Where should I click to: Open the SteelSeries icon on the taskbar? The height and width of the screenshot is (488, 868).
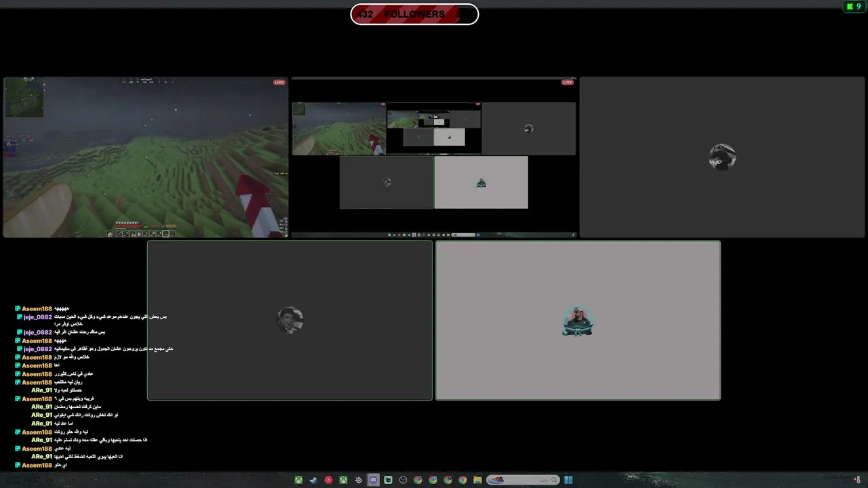click(358, 480)
